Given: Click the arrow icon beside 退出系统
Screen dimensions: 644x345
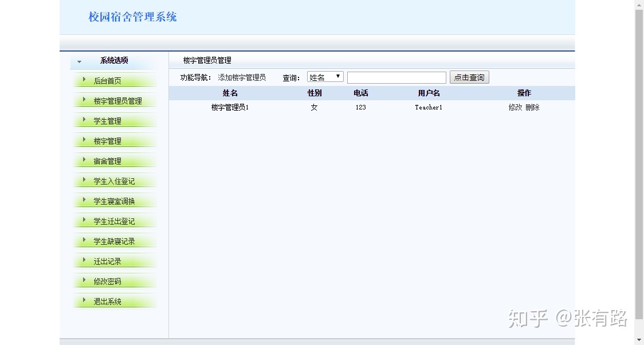Looking at the screenshot, I should pos(84,300).
